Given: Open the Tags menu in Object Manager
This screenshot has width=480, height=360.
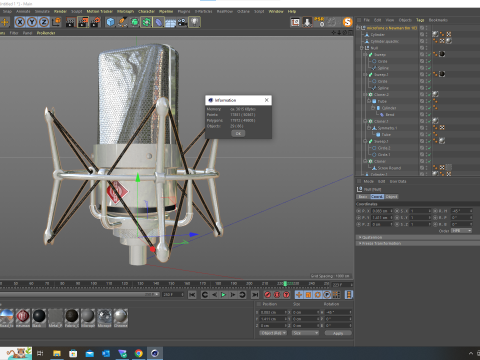Looking at the screenshot, I should pos(420,20).
